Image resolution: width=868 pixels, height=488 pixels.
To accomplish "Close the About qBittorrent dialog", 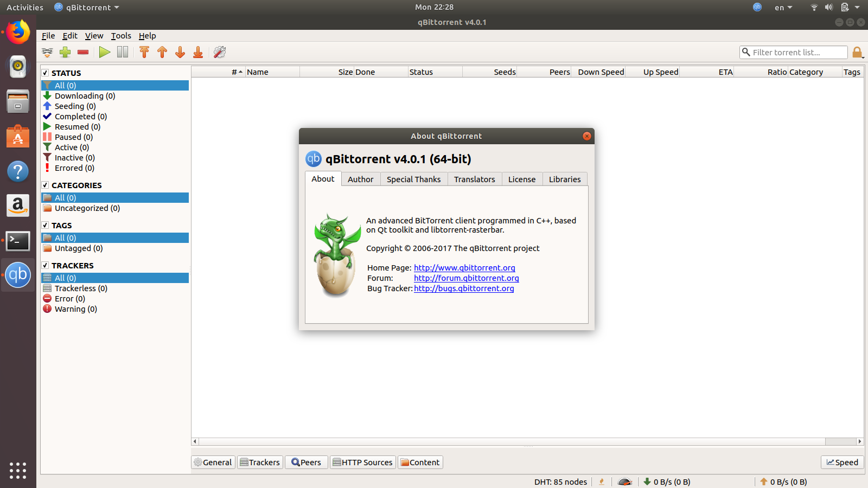I will point(587,136).
